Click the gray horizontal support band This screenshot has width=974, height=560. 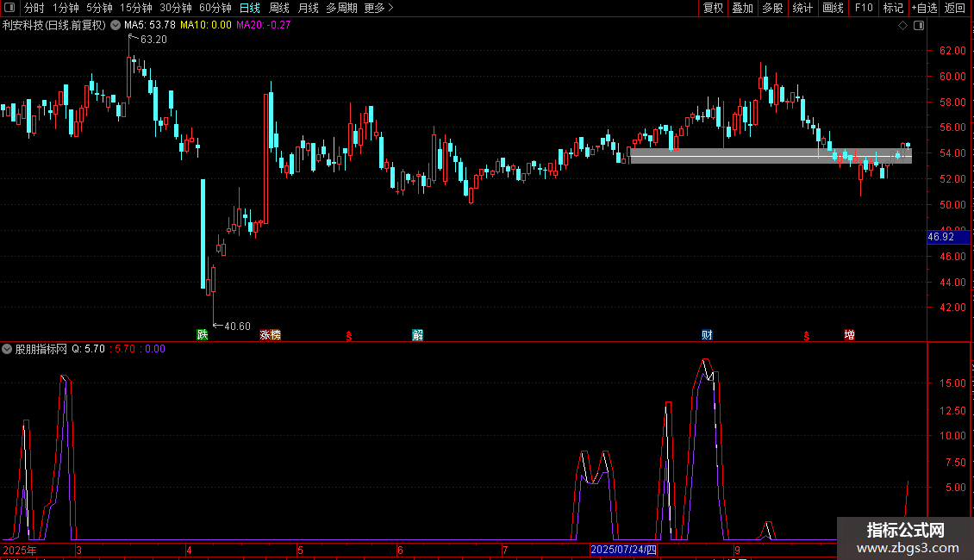click(771, 156)
